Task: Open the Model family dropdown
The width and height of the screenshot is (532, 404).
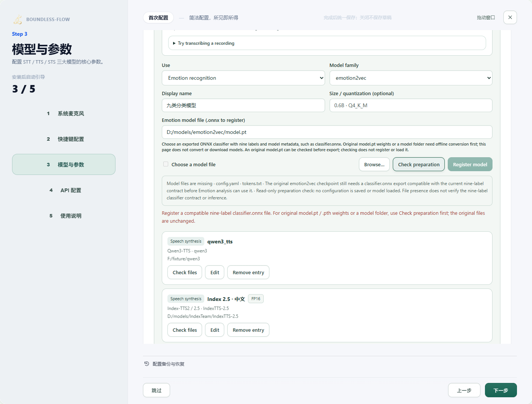Action: 411,78
